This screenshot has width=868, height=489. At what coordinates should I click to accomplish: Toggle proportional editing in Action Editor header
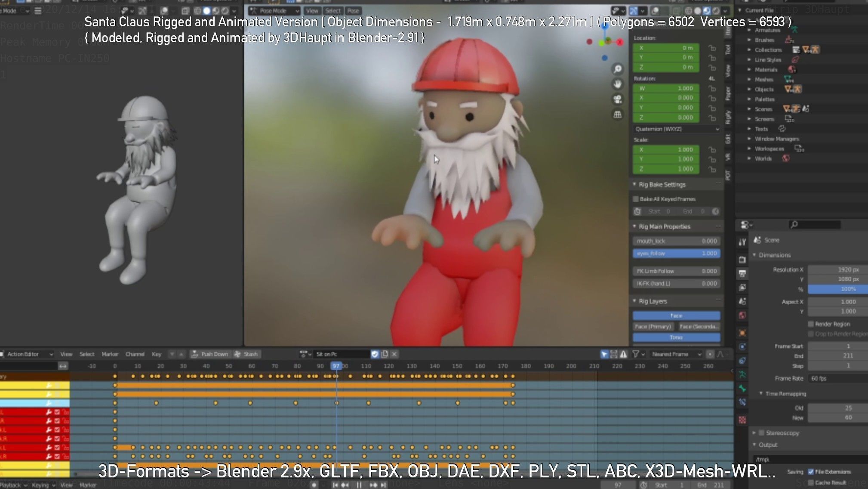[x=710, y=354]
